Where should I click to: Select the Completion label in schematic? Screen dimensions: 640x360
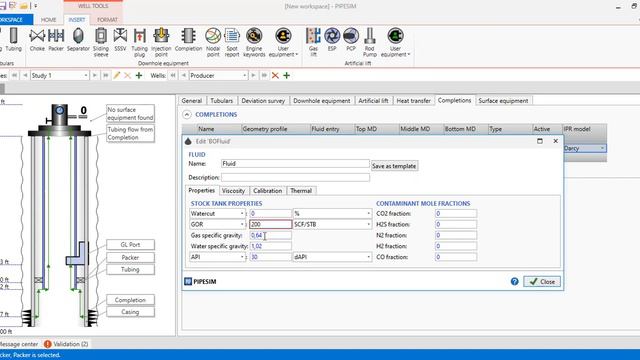pos(130,300)
